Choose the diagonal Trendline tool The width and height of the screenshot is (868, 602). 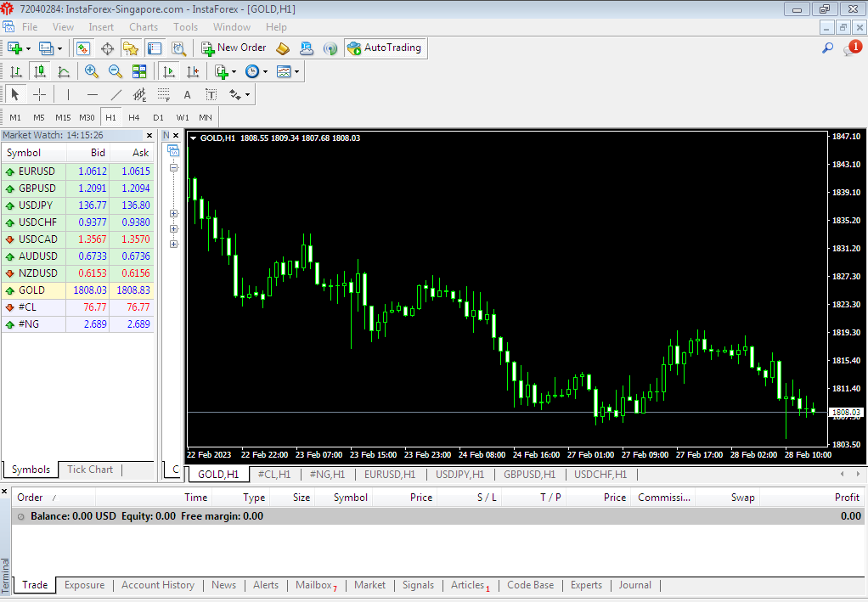click(x=116, y=94)
